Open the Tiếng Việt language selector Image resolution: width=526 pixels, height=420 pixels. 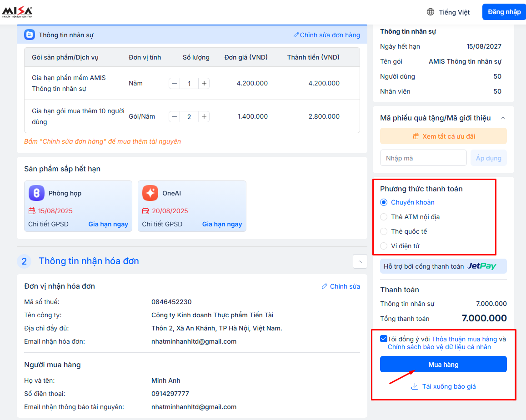[x=454, y=12]
